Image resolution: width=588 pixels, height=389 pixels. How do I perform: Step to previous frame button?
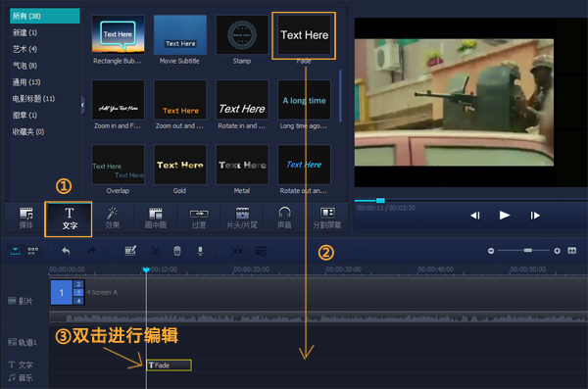click(x=475, y=216)
